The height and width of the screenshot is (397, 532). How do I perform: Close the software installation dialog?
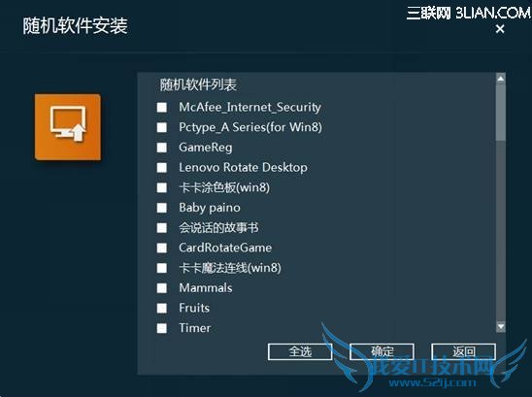click(500, 29)
